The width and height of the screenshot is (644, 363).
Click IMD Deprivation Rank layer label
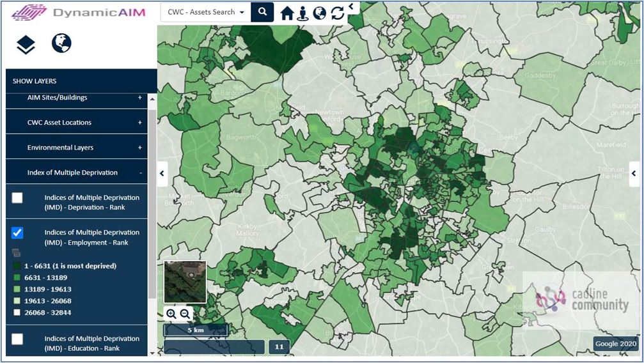pyautogui.click(x=91, y=203)
